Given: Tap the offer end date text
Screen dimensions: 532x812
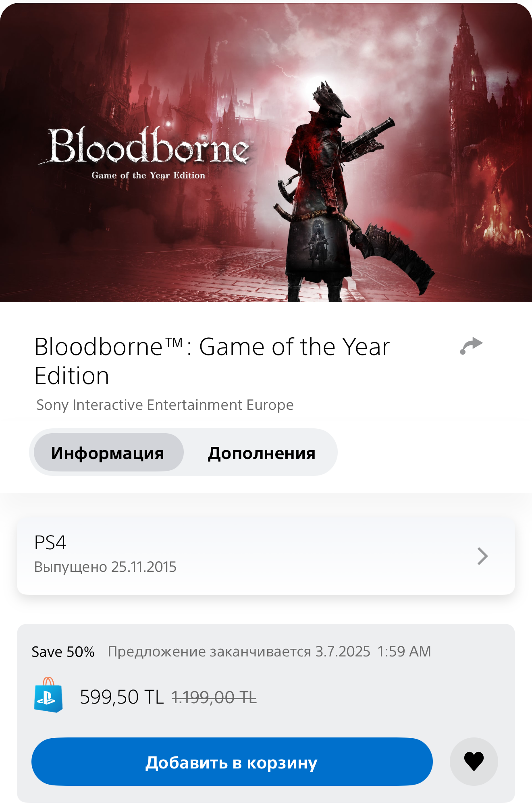Looking at the screenshot, I should (x=269, y=652).
